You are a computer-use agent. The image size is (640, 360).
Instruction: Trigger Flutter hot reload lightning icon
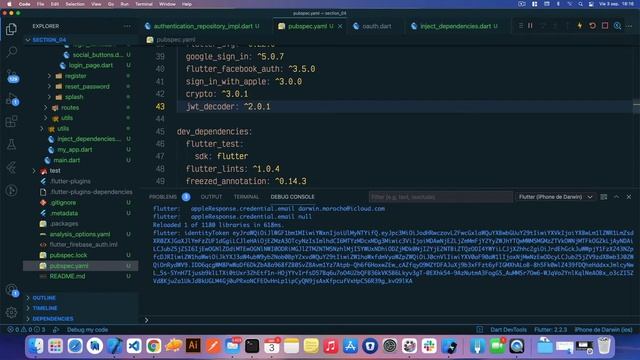pos(580,26)
